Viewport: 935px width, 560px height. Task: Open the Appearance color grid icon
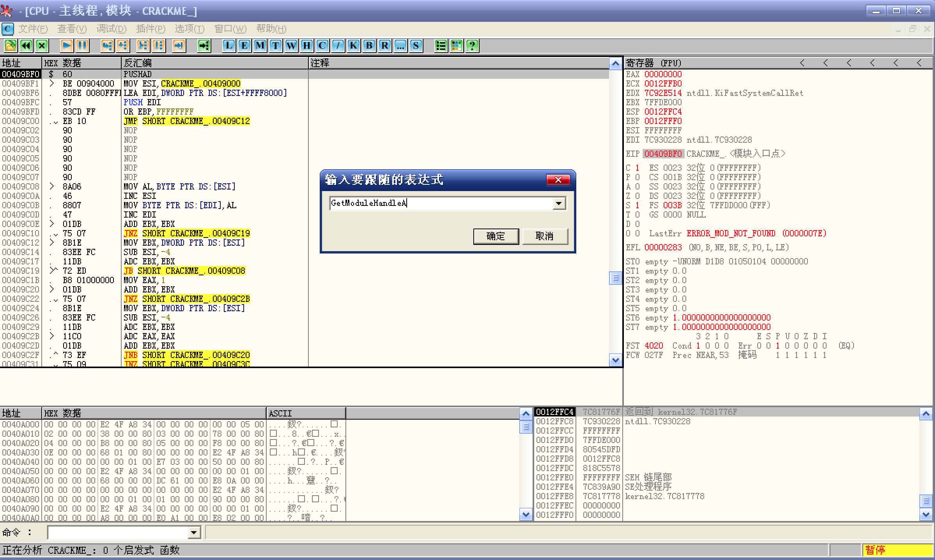pyautogui.click(x=457, y=46)
